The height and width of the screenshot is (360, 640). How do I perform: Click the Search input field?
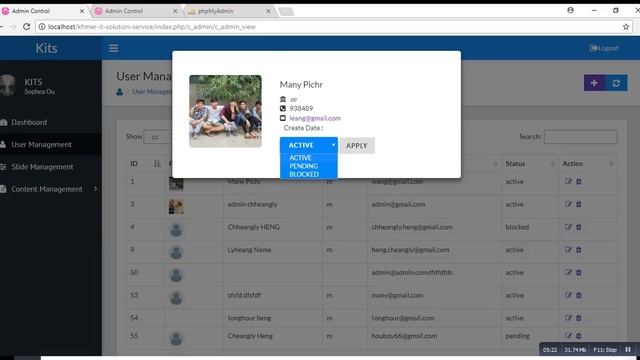(580, 137)
